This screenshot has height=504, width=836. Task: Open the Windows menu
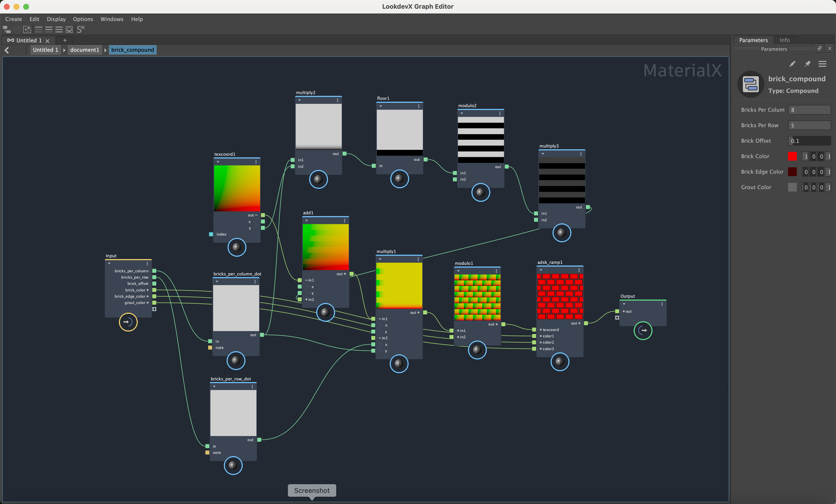tap(112, 19)
